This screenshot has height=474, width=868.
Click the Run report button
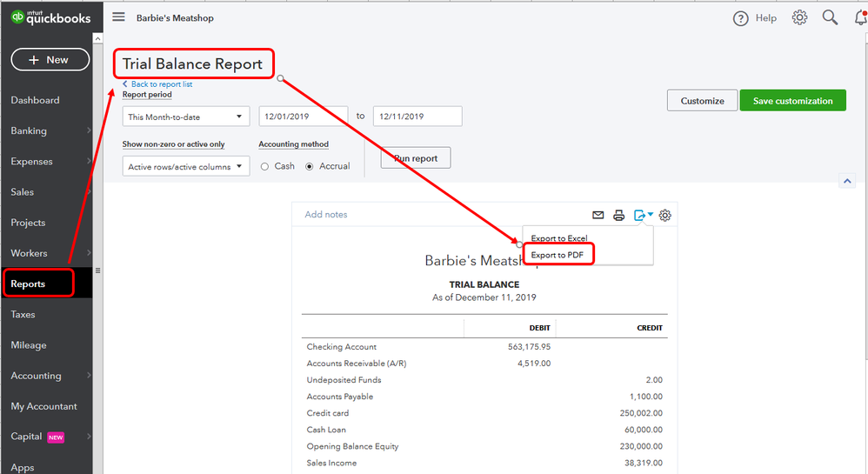[x=416, y=157]
